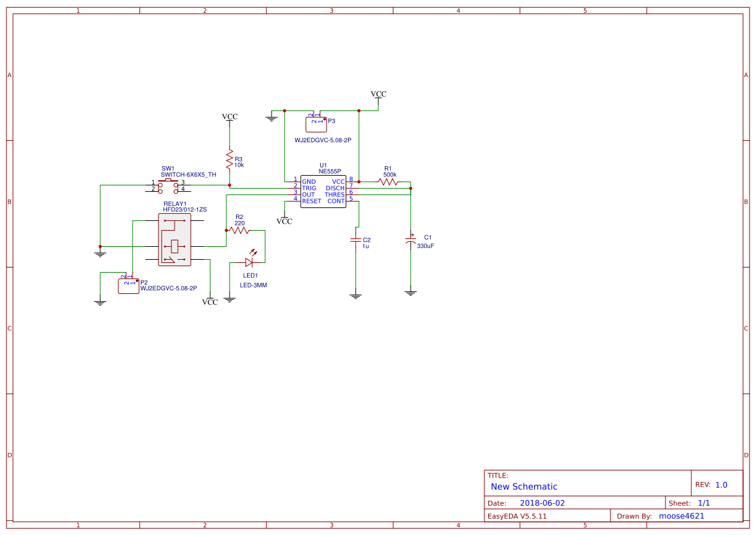The height and width of the screenshot is (535, 756).
Task: Select the Date field 2018-06-02
Action: (x=542, y=502)
